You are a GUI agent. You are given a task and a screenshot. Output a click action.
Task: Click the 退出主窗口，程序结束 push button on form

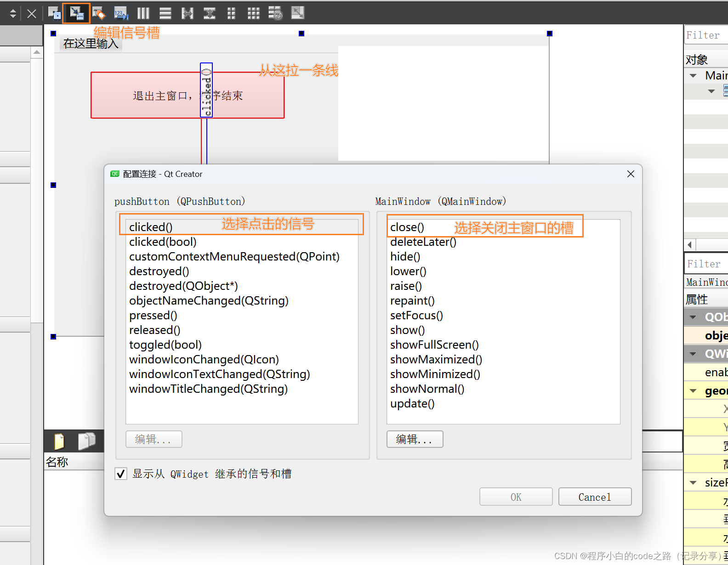(188, 95)
